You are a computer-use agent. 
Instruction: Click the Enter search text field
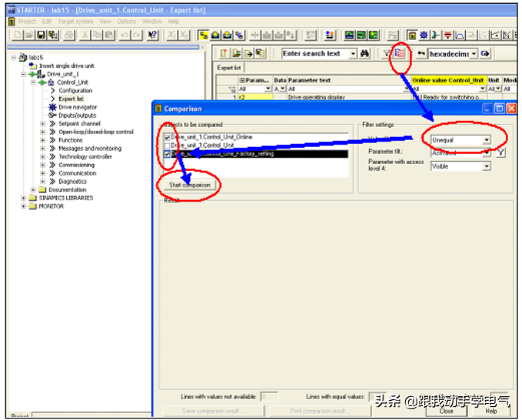(314, 53)
